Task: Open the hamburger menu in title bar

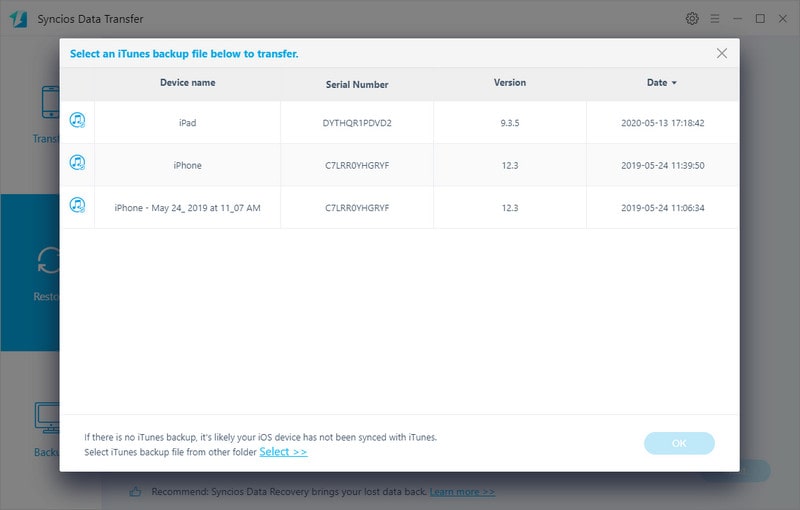Action: (x=715, y=19)
